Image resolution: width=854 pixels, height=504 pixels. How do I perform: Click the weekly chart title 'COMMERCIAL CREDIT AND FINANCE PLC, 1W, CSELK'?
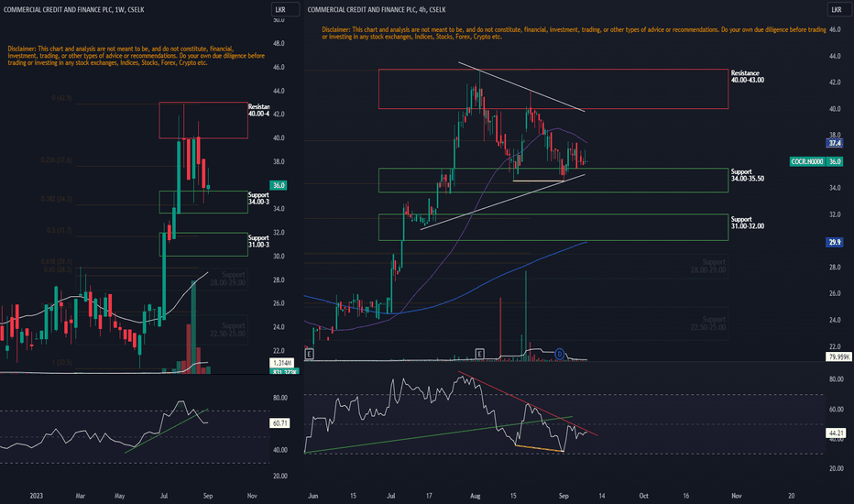pyautogui.click(x=74, y=9)
